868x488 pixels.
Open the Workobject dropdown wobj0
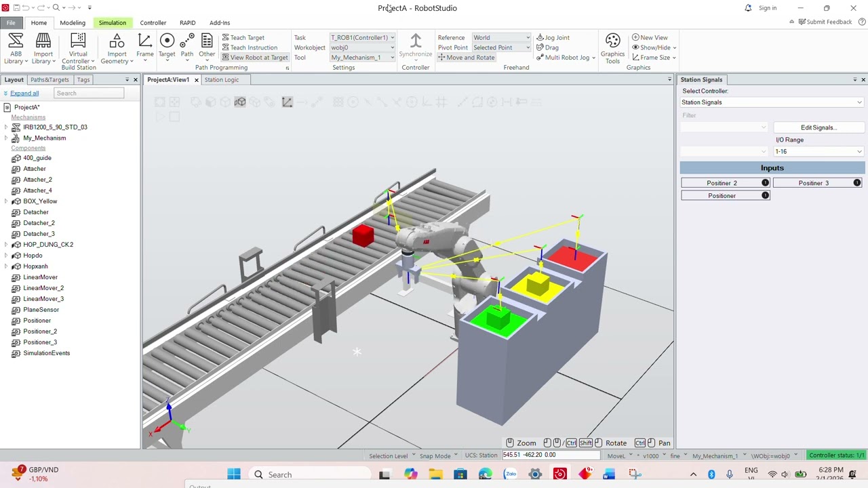point(362,47)
